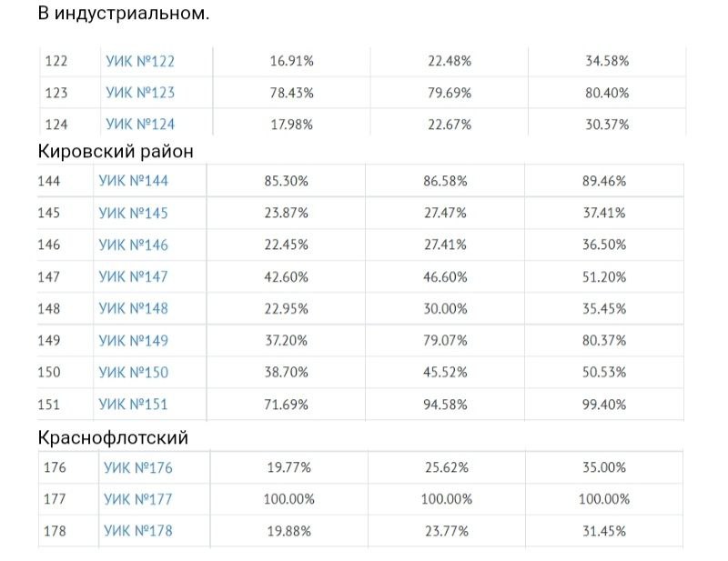Open the УИК №176 link
Image resolution: width=728 pixels, height=561 pixels.
click(x=138, y=467)
